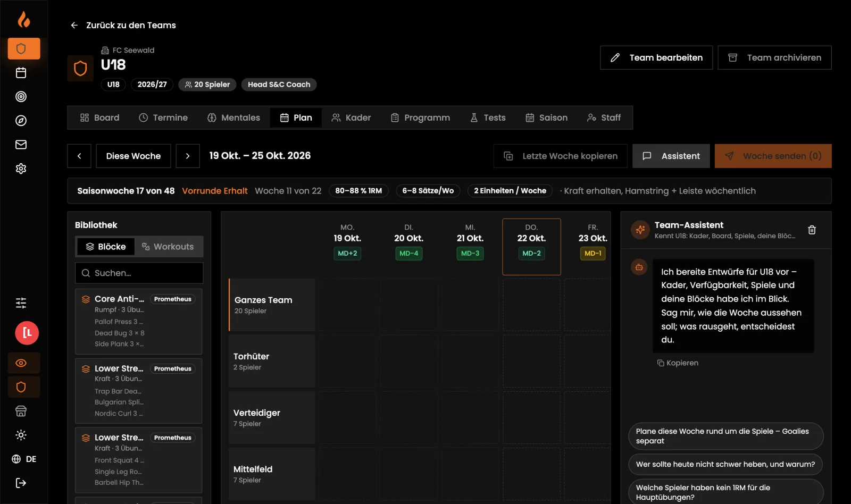Switch language with the DE globe selector

24,459
